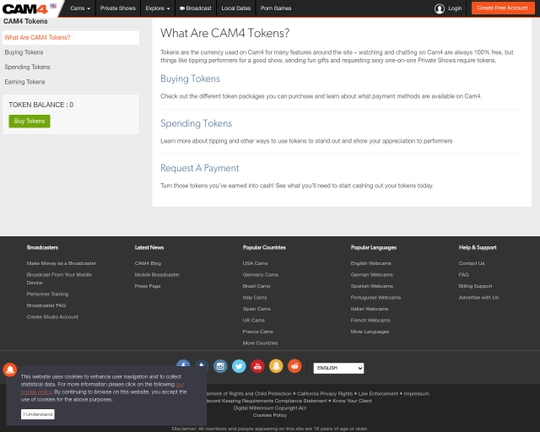Viewport: 540px width, 432px height.
Task: Click the user avatar icon next to Login
Action: (x=439, y=9)
